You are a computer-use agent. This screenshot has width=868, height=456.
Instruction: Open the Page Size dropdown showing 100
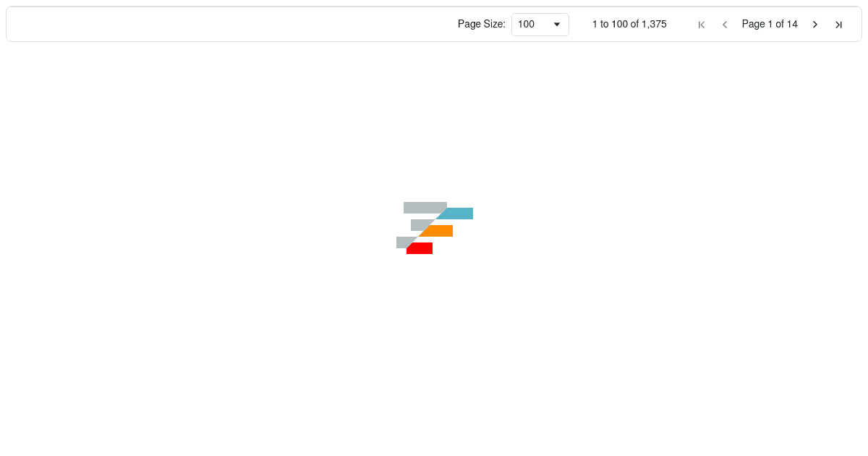(x=540, y=24)
